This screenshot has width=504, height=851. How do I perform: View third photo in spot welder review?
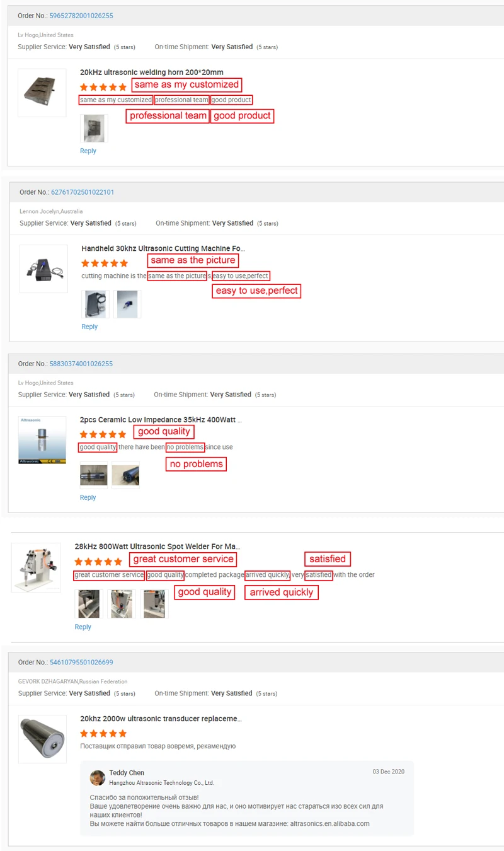coord(154,604)
